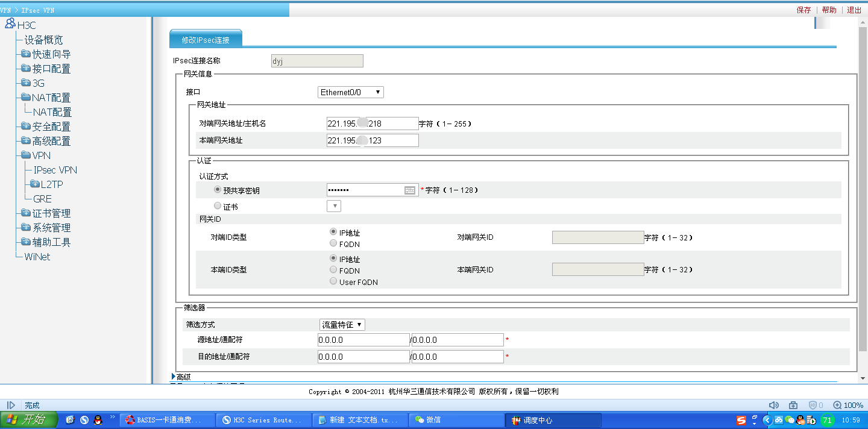Image resolution: width=868 pixels, height=429 pixels.
Task: Select FQDN for 对端ID类型
Action: [333, 243]
